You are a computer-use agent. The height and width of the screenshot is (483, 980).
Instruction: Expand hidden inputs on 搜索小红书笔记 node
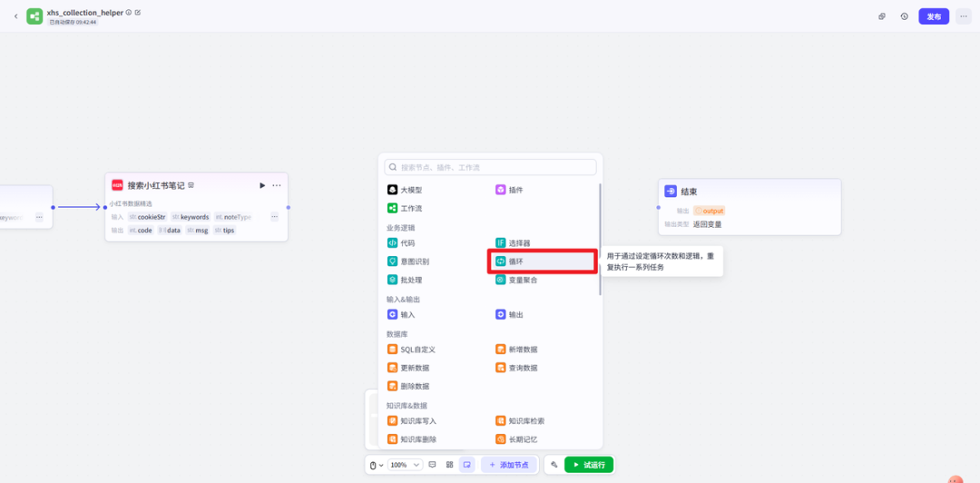[274, 217]
